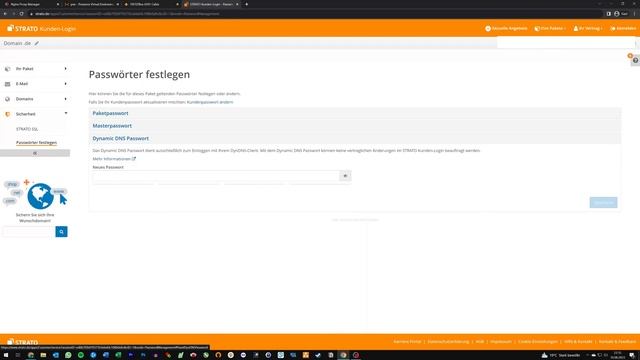Open the taskbar notification center icon
640x360 pixels.
click(632, 355)
